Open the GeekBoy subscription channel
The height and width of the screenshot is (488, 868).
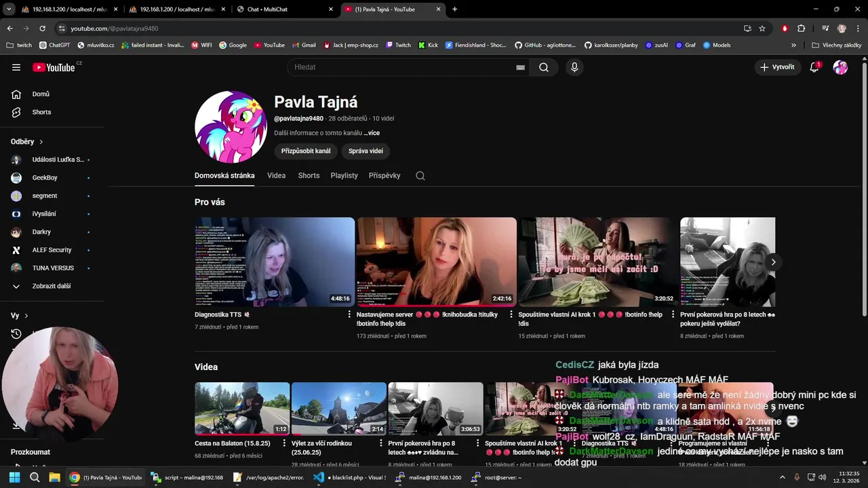tap(45, 178)
